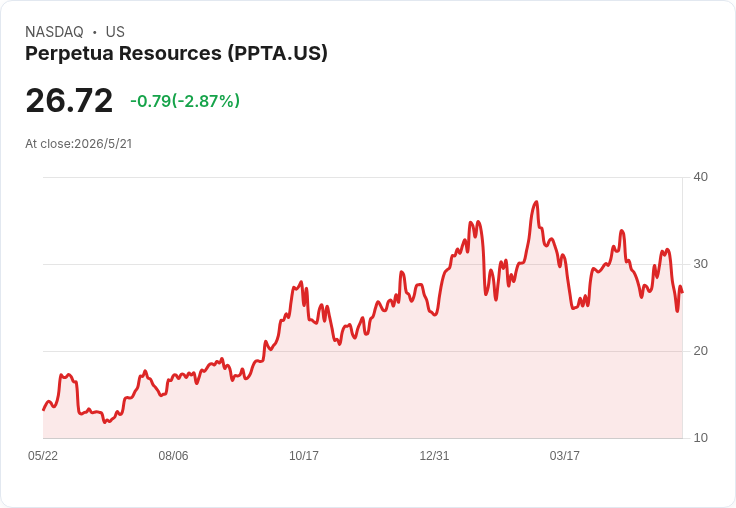Viewport: 736px width, 508px height.
Task: Click the NASDAQ exchange label
Action: click(54, 32)
